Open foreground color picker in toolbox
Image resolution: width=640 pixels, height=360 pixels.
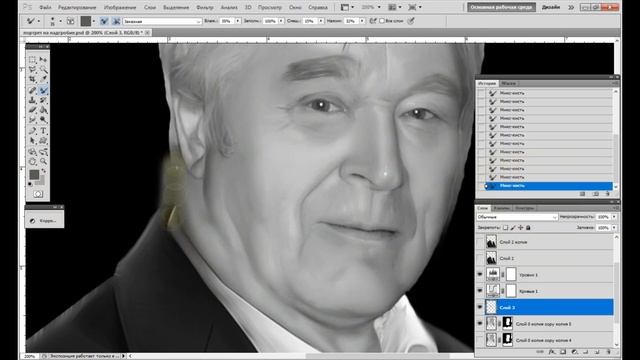coord(34,175)
